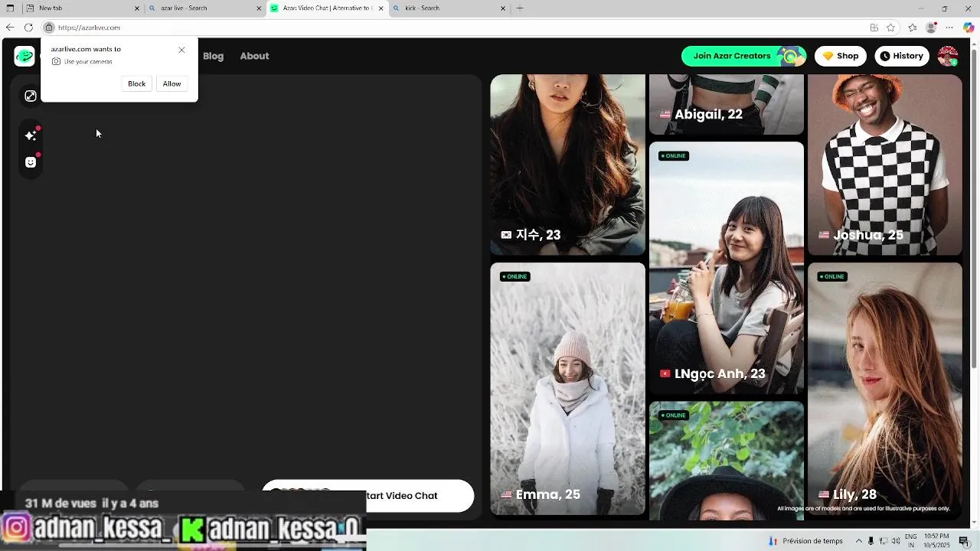Open browser settings and more menu
Image resolution: width=980 pixels, height=551 pixels.
click(x=951, y=28)
